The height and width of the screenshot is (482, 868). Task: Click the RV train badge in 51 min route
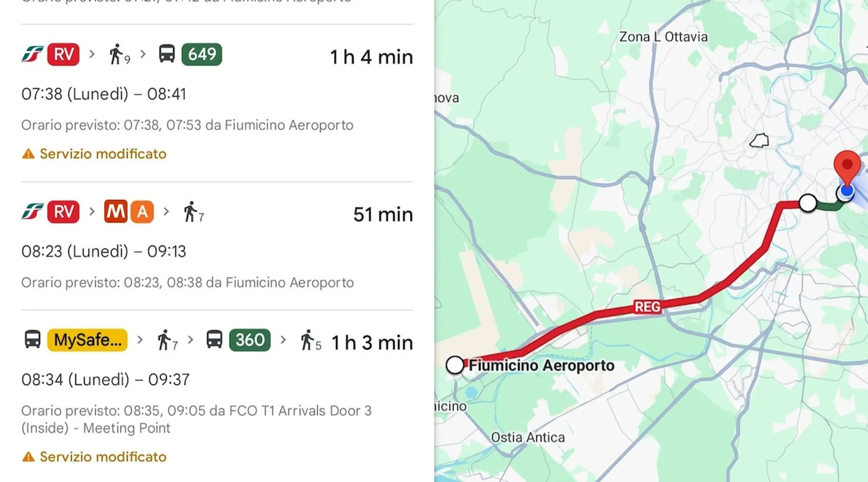coord(63,212)
